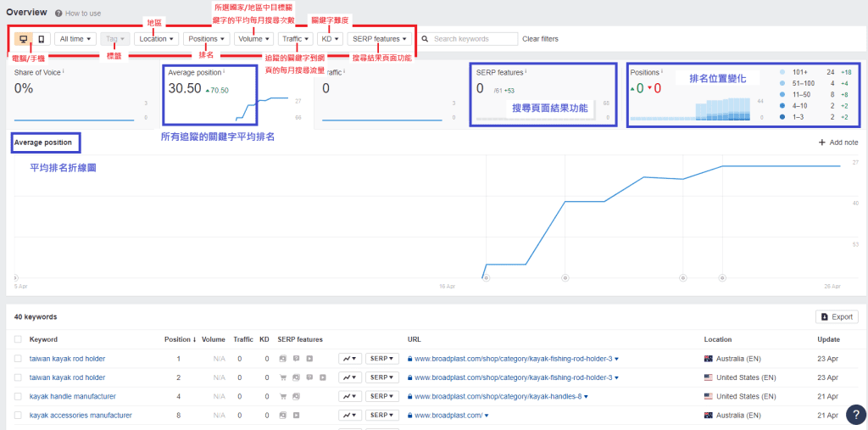The image size is (868, 430).
Task: Open the All time date range dropdown
Action: pyautogui.click(x=75, y=39)
